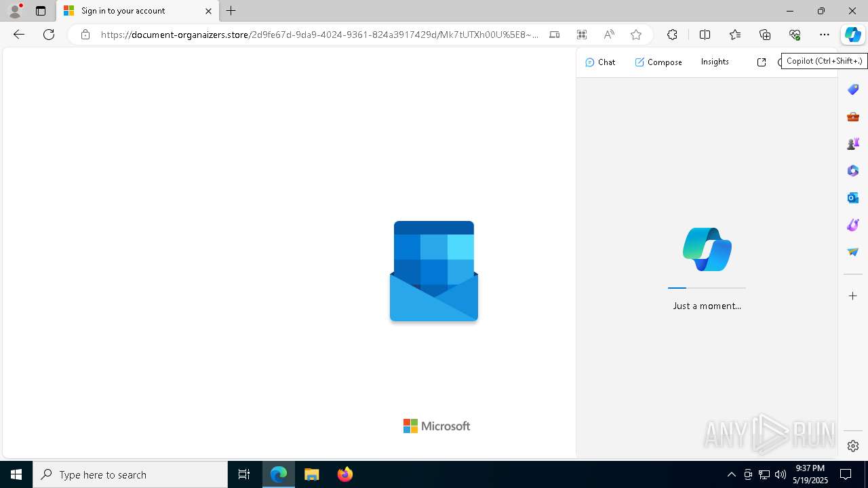Viewport: 868px width, 488px height.
Task: Open the notification center
Action: (846, 474)
